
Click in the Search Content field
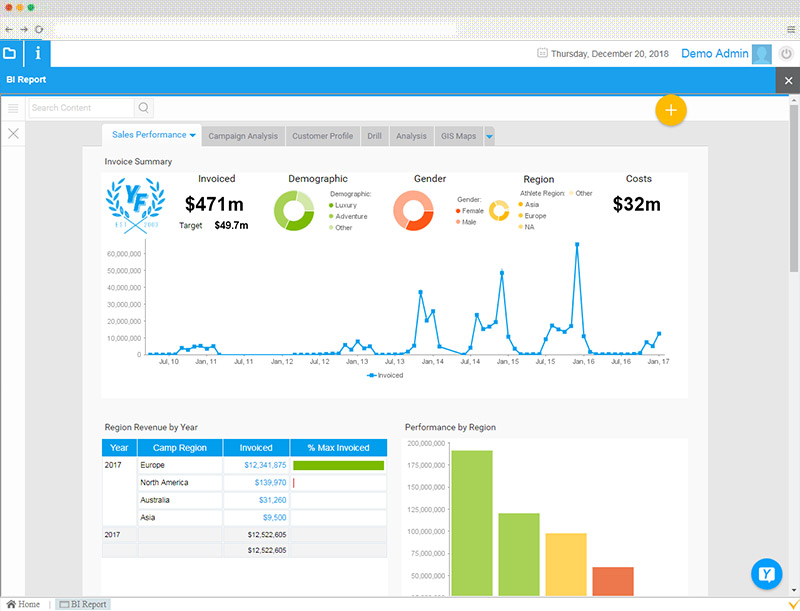click(80, 108)
